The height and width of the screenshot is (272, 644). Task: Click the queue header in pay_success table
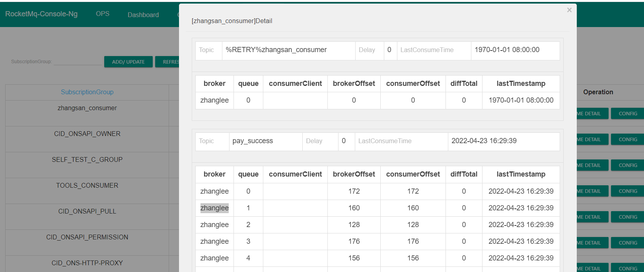(248, 174)
